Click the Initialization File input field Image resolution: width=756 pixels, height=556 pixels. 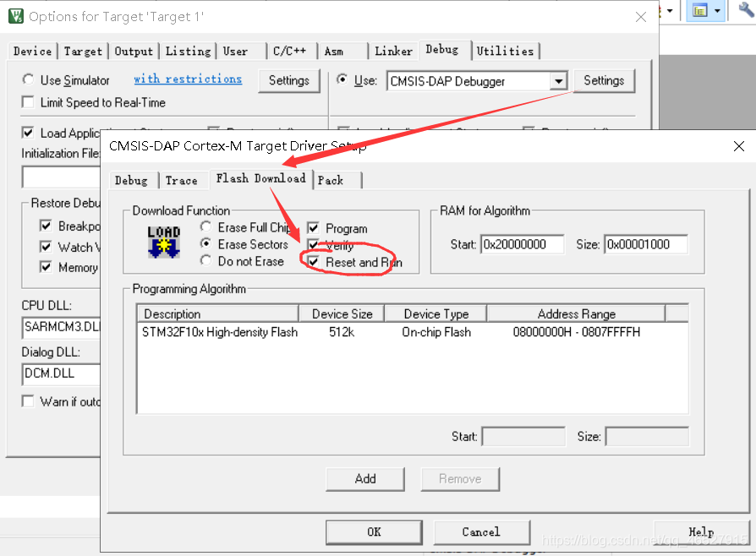click(x=61, y=177)
